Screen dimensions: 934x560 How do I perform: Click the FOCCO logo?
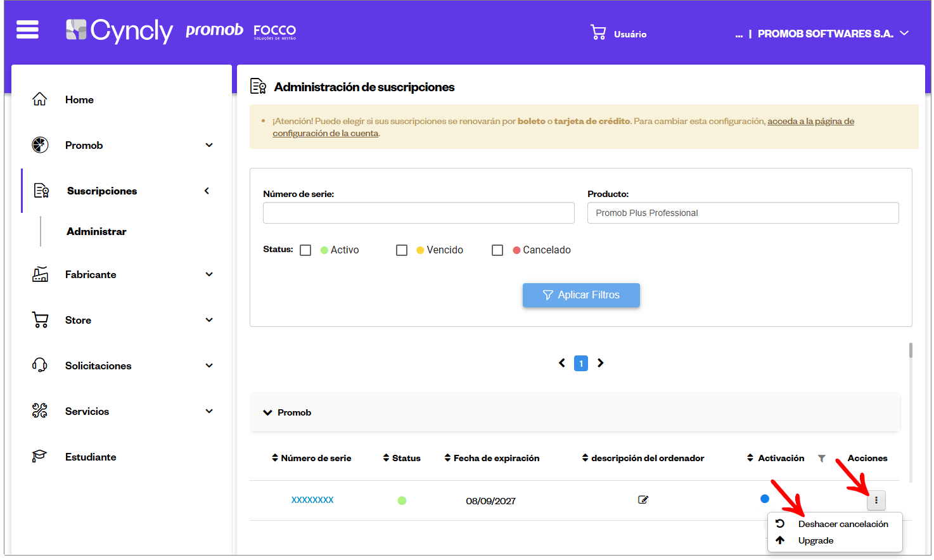[x=274, y=32]
